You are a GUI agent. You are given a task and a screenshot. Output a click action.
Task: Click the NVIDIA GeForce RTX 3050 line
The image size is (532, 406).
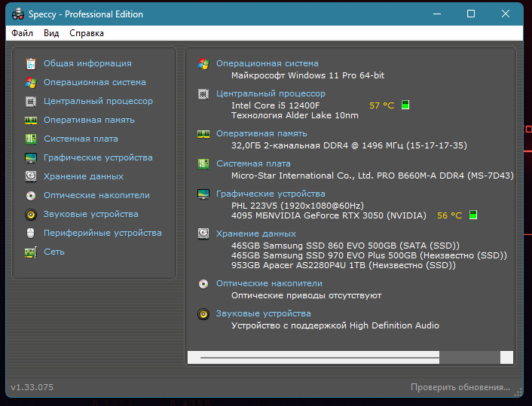pos(329,215)
